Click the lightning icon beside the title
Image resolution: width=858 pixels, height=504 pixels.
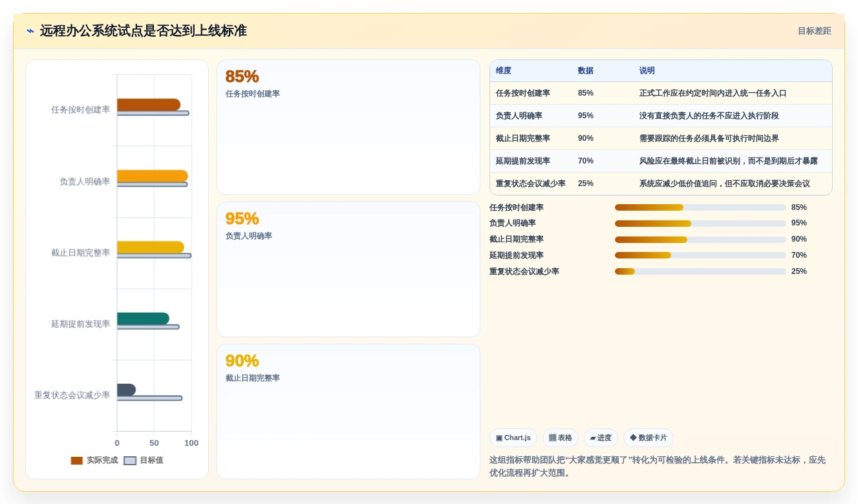30,31
